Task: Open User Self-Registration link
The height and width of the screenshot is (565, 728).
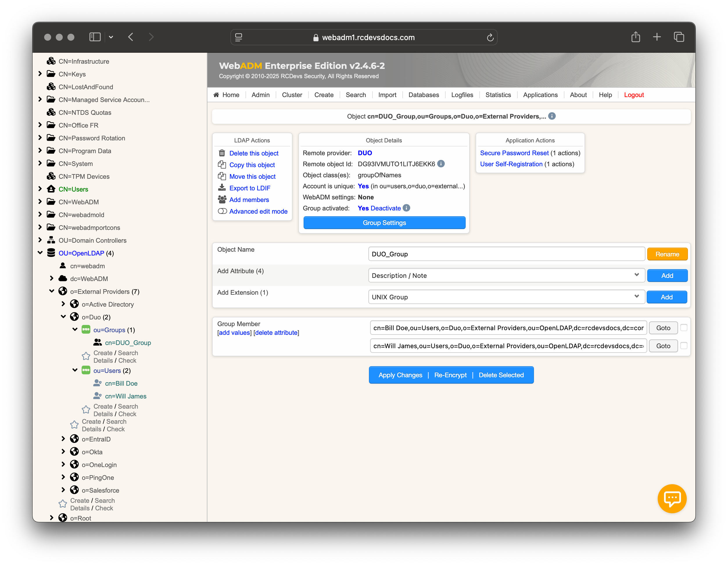Action: (x=511, y=164)
